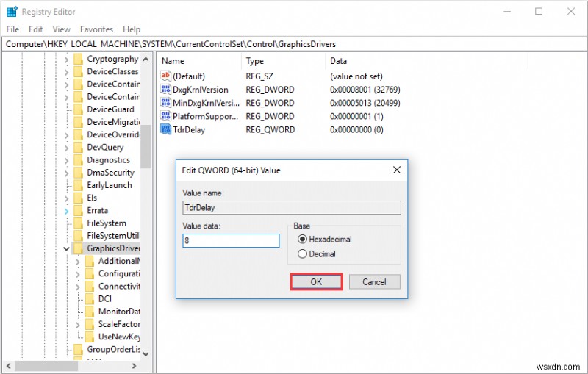Image resolution: width=588 pixels, height=374 pixels.
Task: Click the DmaSecurity folder icon
Action: [78, 173]
